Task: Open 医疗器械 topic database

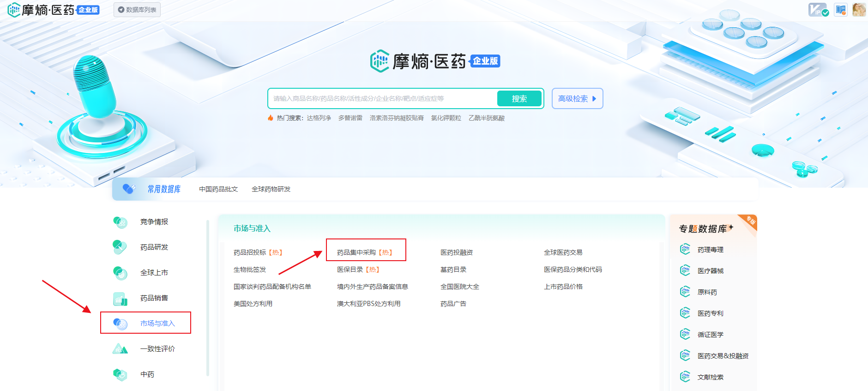Action: 711,271
